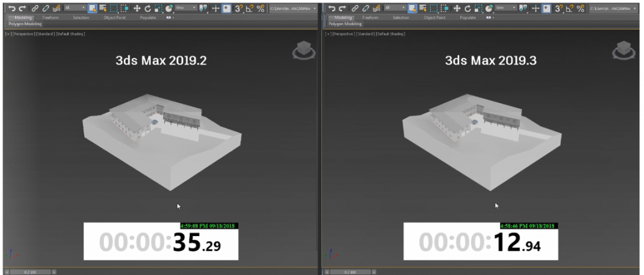Select the Scale tool in 2019.3 window
Viewport: 644px width, 275px height.
[x=478, y=8]
